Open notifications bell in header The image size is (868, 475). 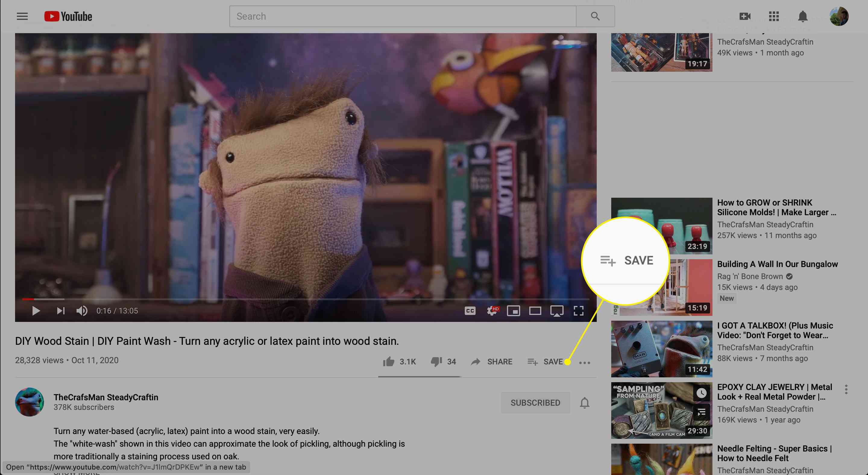tap(803, 16)
